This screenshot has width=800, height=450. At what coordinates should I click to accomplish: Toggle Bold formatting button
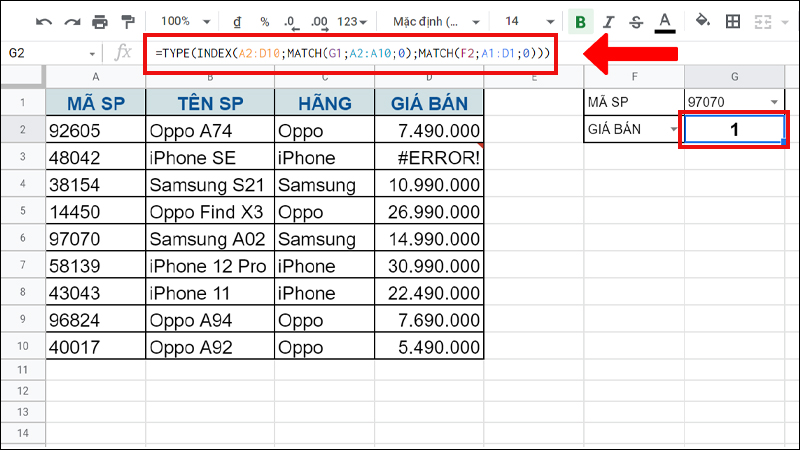(580, 21)
